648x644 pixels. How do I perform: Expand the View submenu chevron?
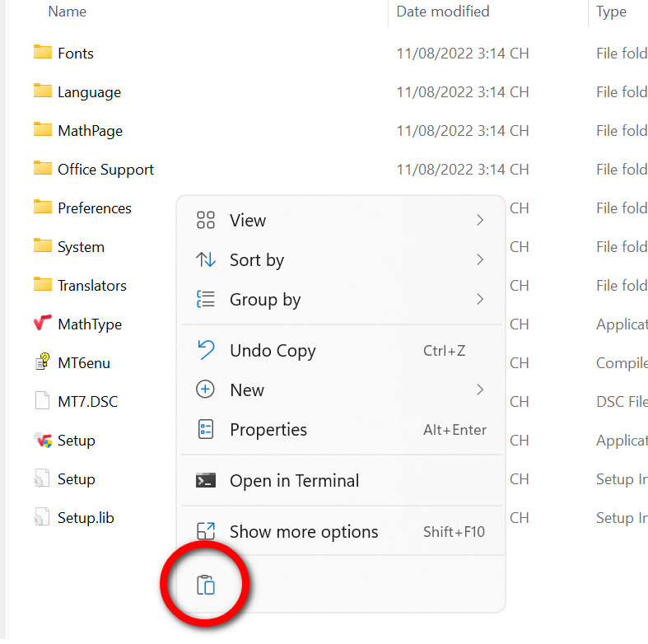click(480, 220)
